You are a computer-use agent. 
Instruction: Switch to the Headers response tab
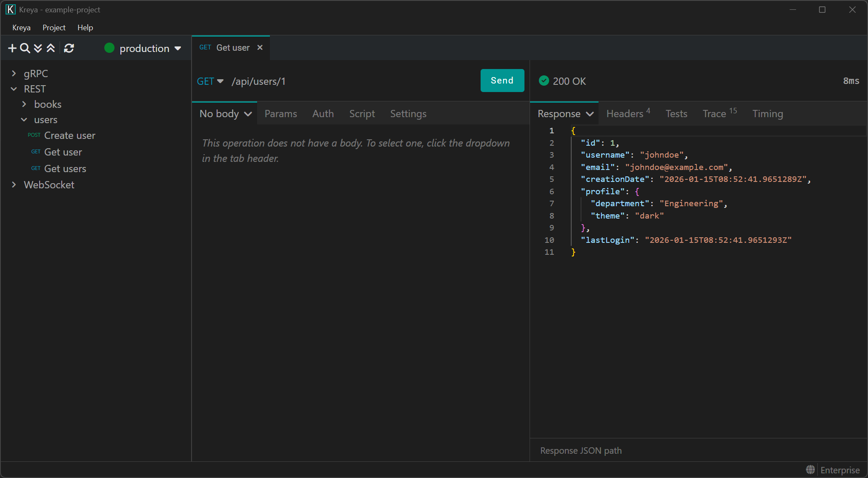(x=625, y=114)
